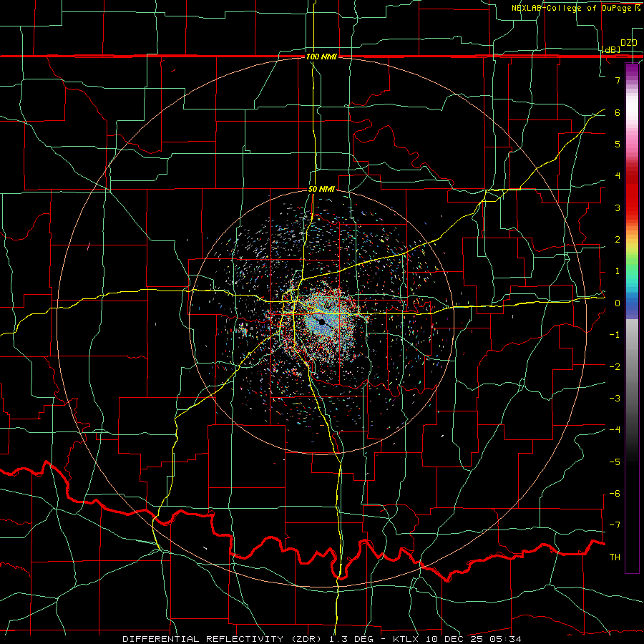Image resolution: width=644 pixels, height=644 pixels.
Task: Click the 2 tick label on the color scale
Action: pos(618,240)
